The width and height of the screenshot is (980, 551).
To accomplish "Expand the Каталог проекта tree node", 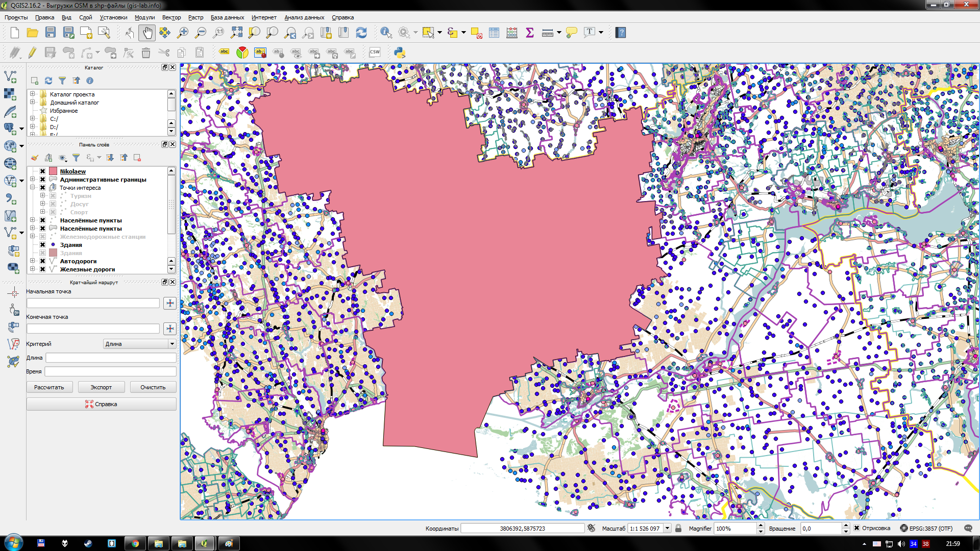I will coord(32,94).
